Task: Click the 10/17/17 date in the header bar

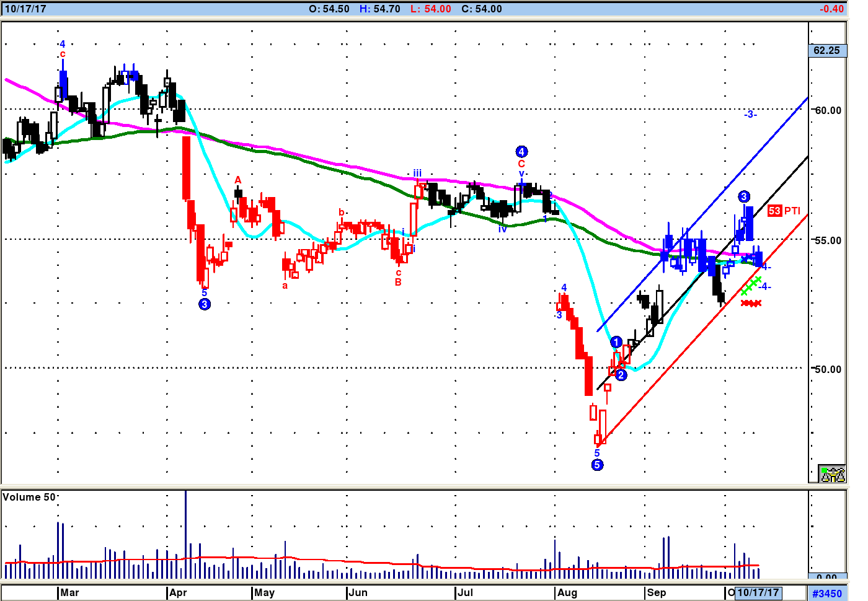Action: [25, 9]
